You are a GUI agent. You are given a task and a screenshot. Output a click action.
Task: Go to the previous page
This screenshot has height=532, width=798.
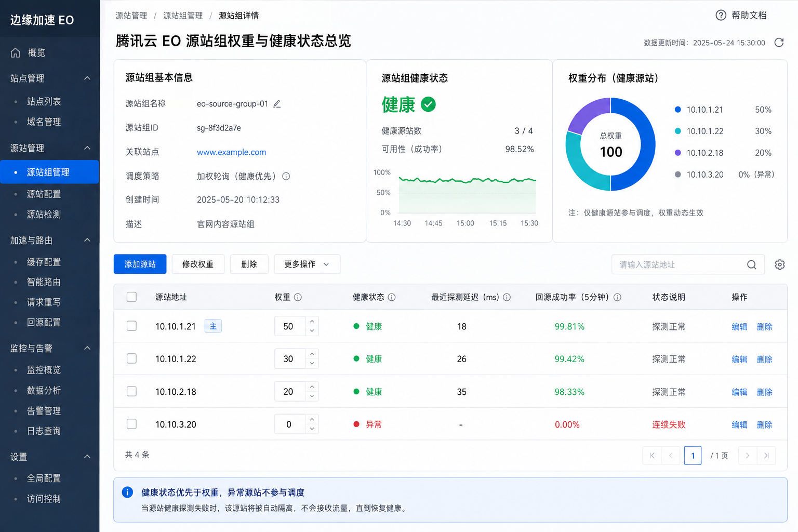point(671,456)
